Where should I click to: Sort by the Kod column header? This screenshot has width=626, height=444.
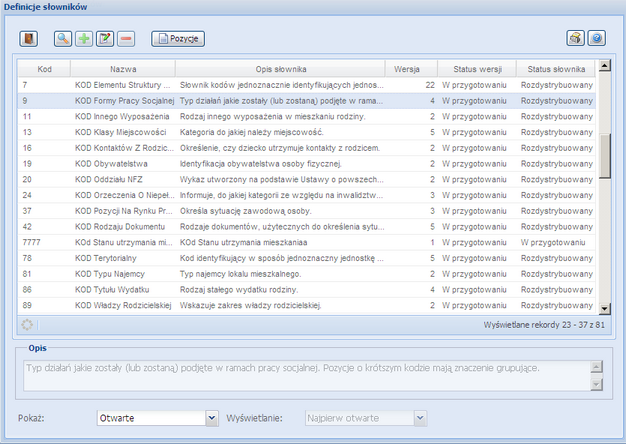(x=44, y=69)
